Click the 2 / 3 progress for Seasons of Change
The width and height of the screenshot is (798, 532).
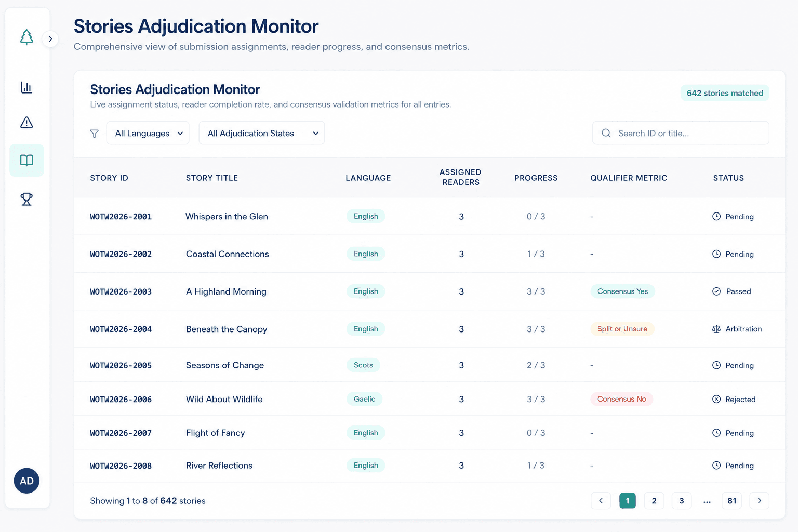(x=536, y=365)
